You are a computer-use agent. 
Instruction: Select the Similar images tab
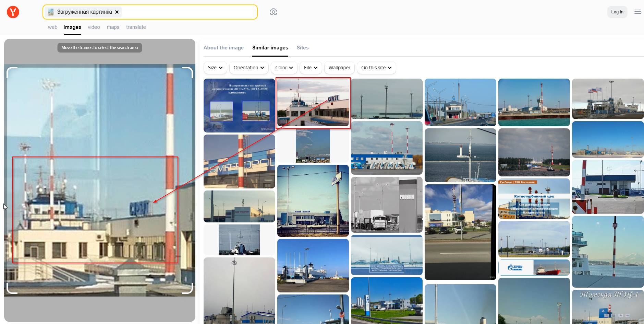270,48
